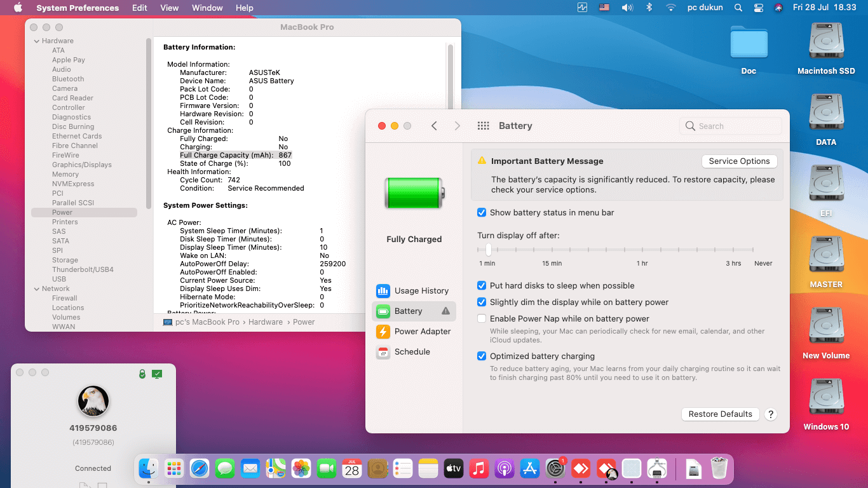The height and width of the screenshot is (488, 868).
Task: Click green lock icon in AnyDesk window
Action: pos(142,374)
